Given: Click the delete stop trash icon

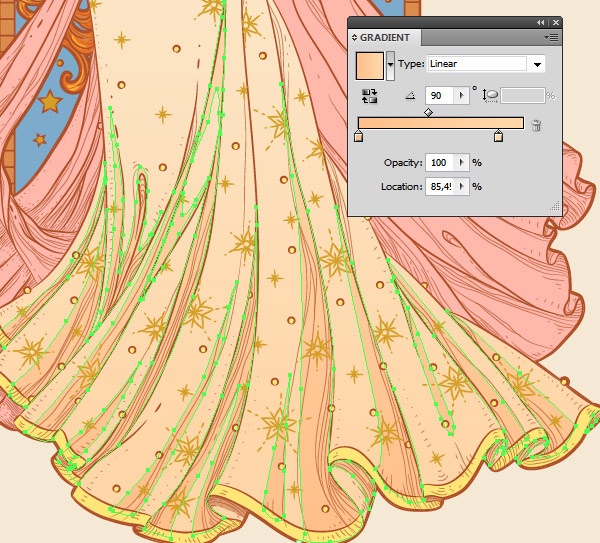Looking at the screenshot, I should click(536, 125).
